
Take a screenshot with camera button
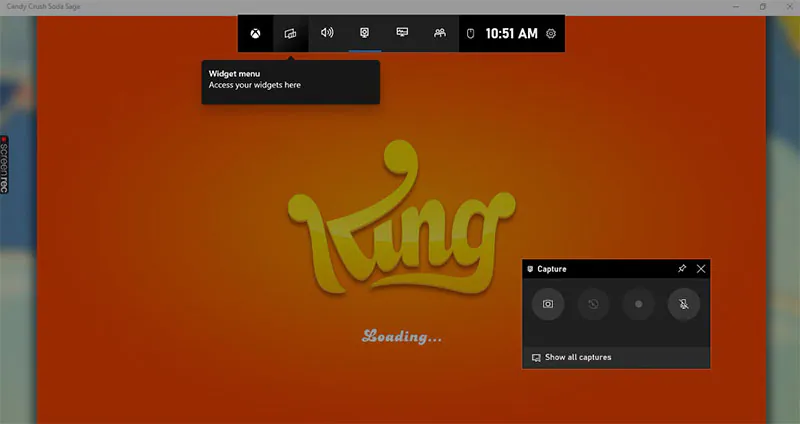(548, 304)
